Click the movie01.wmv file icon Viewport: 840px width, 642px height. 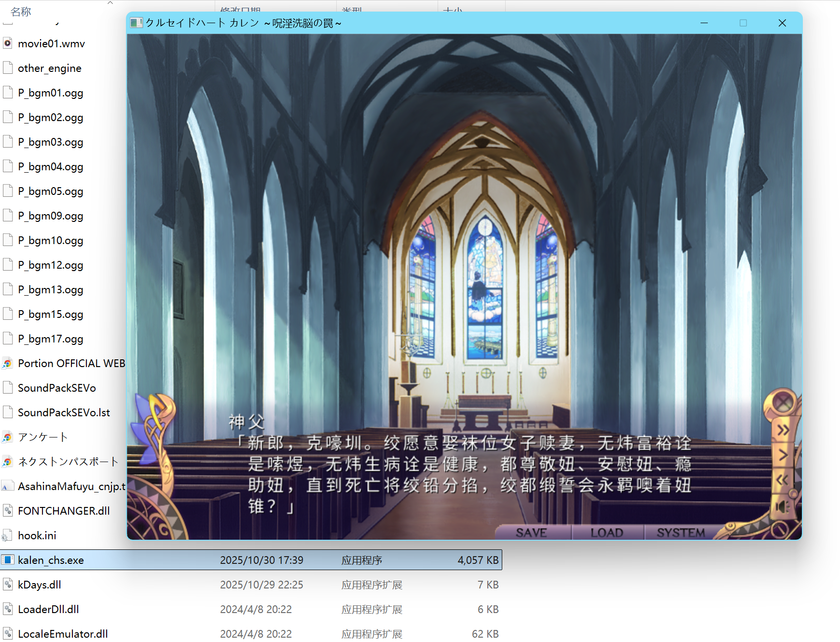coord(8,43)
